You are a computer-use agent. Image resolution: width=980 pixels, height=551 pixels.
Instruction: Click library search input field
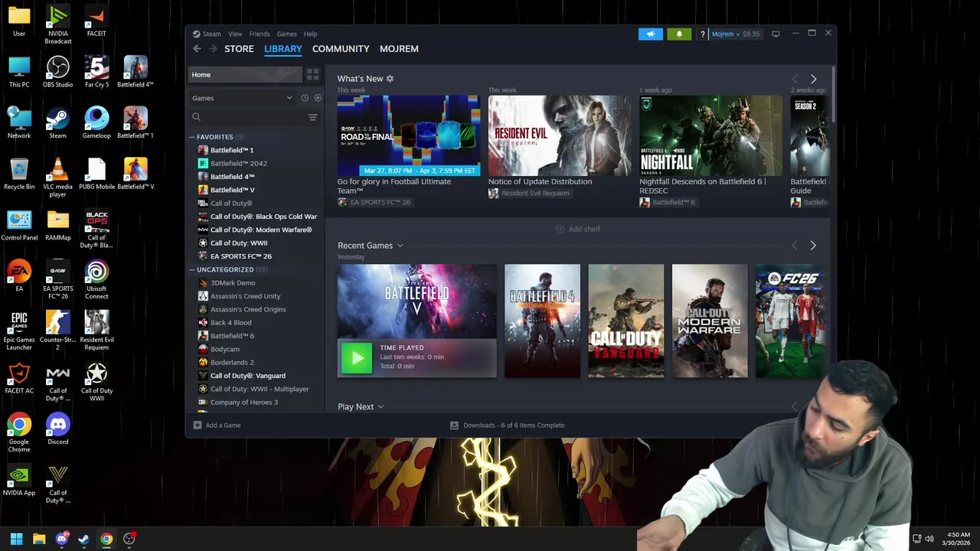(x=253, y=117)
